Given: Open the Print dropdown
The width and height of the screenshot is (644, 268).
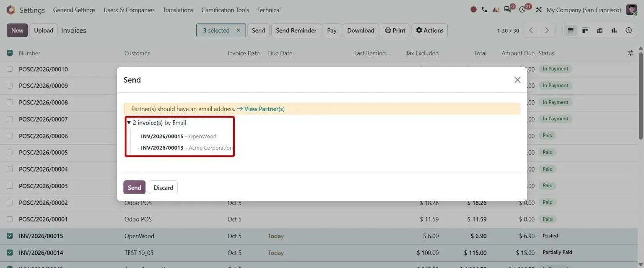Looking at the screenshot, I should (395, 30).
